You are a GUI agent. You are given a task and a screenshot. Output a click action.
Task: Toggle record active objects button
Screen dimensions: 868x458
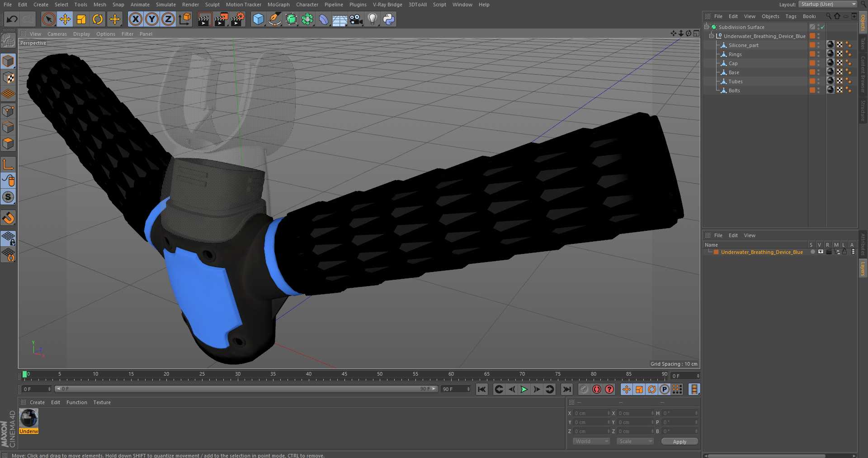[x=584, y=389]
